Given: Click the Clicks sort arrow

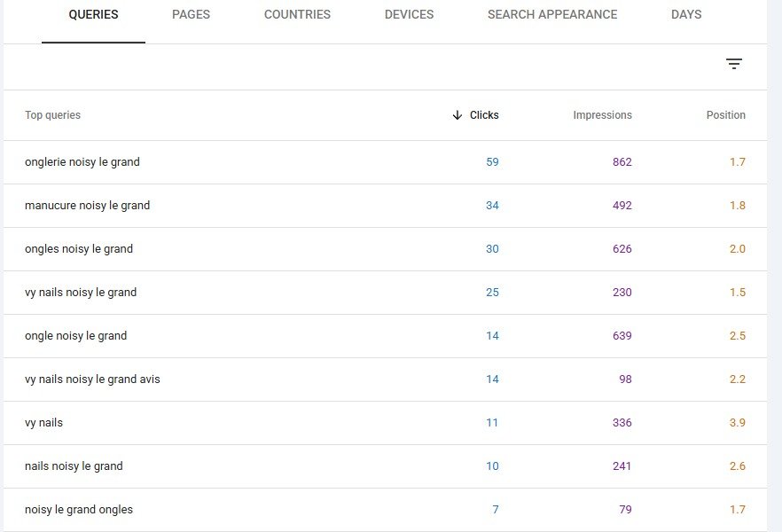Looking at the screenshot, I should [x=457, y=115].
